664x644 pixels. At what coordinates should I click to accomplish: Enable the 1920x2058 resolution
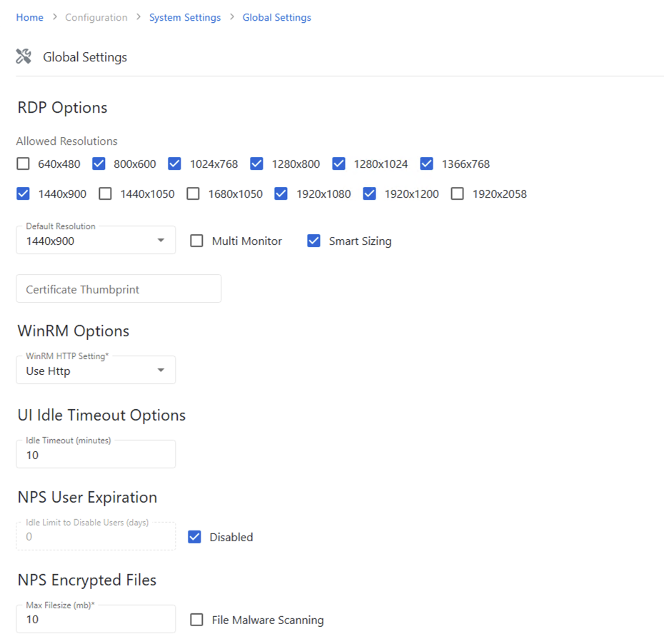[458, 193]
